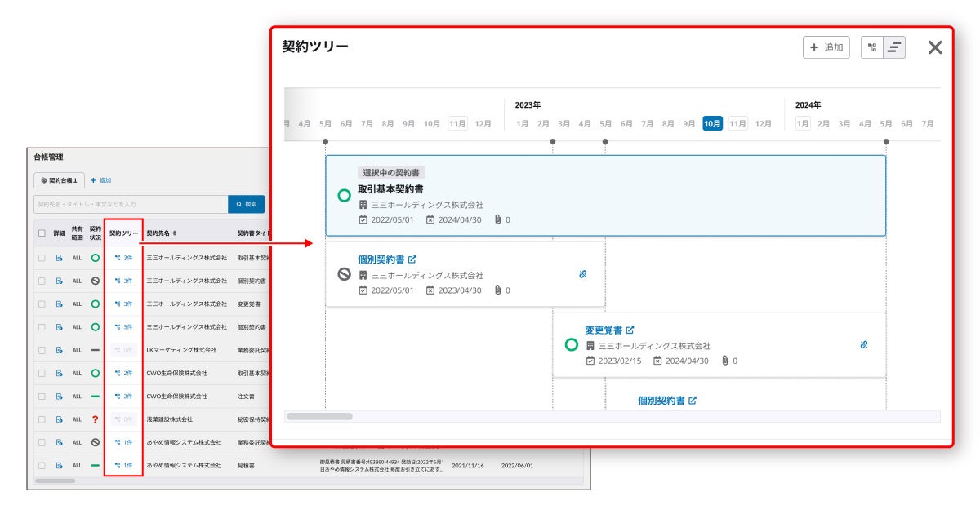980x514 pixels.
Task: Open the 個別契約書 link on the terminated card
Action: point(381,259)
